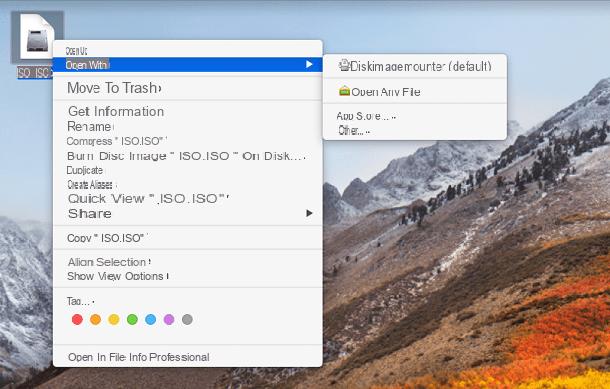
Task: Click the Open Any File app icon
Action: (x=344, y=91)
